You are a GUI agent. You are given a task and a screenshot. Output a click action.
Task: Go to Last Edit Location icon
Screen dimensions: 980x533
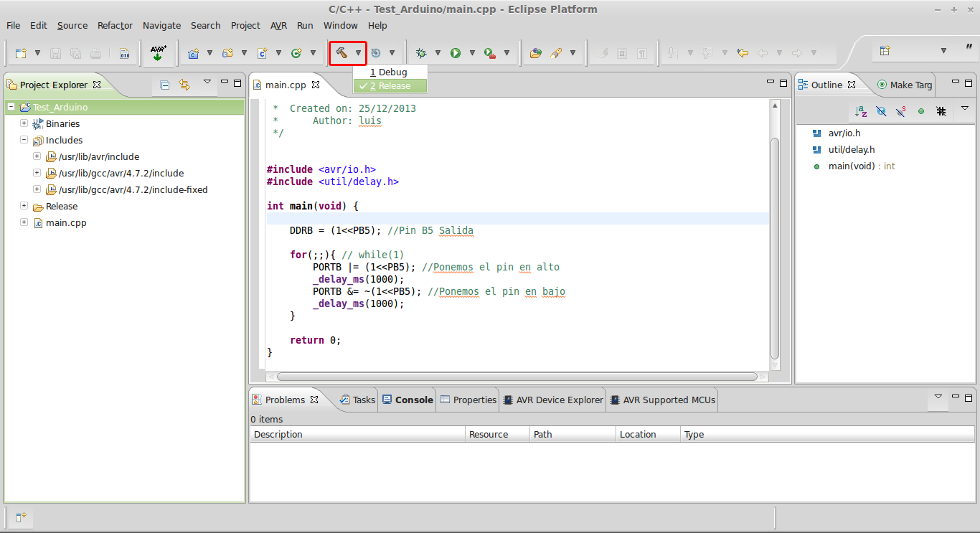[x=743, y=53]
